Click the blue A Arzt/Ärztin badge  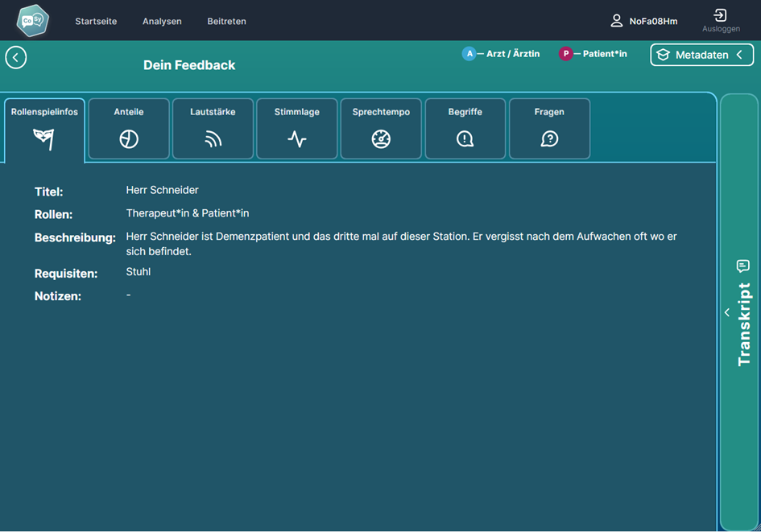[469, 54]
